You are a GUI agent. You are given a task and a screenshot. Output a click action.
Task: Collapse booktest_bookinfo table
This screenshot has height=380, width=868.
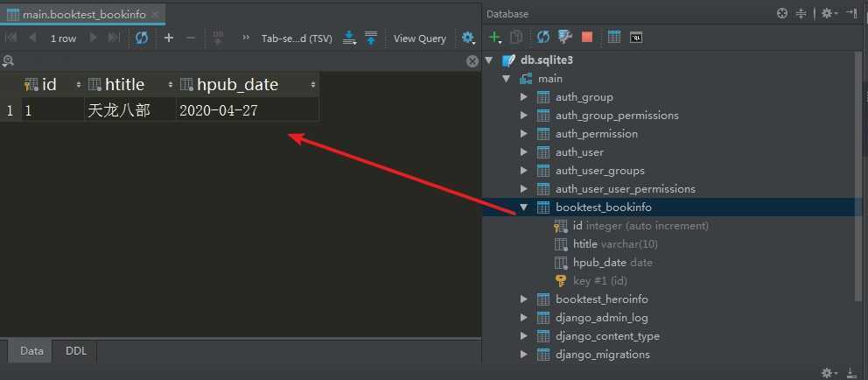(523, 208)
